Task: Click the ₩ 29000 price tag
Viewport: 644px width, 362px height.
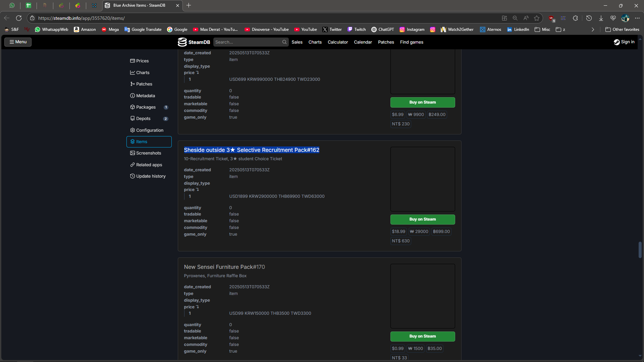Action: (x=419, y=231)
